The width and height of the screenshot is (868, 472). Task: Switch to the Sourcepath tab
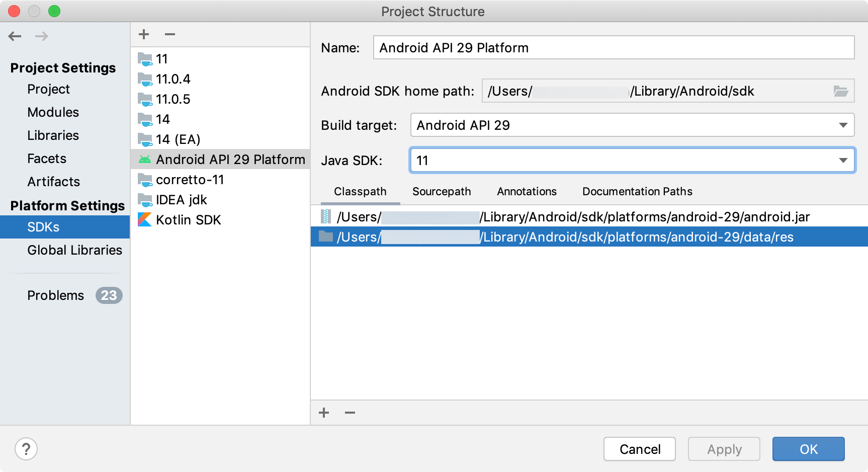(442, 192)
